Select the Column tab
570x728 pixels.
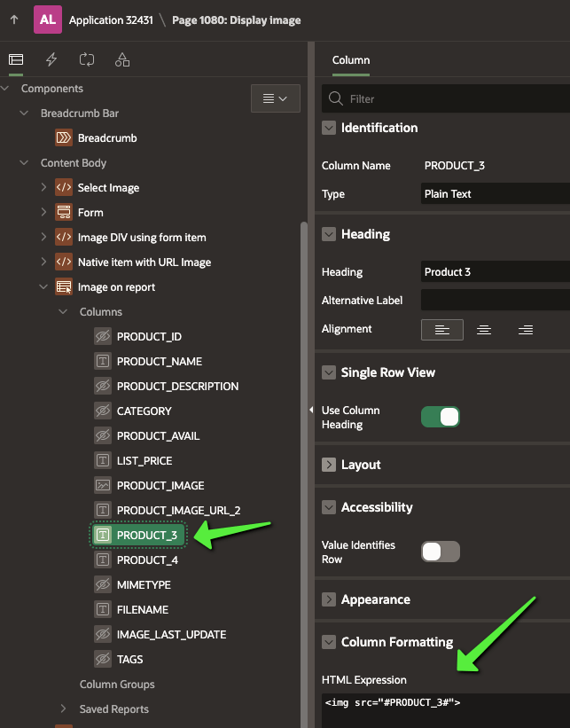351,60
